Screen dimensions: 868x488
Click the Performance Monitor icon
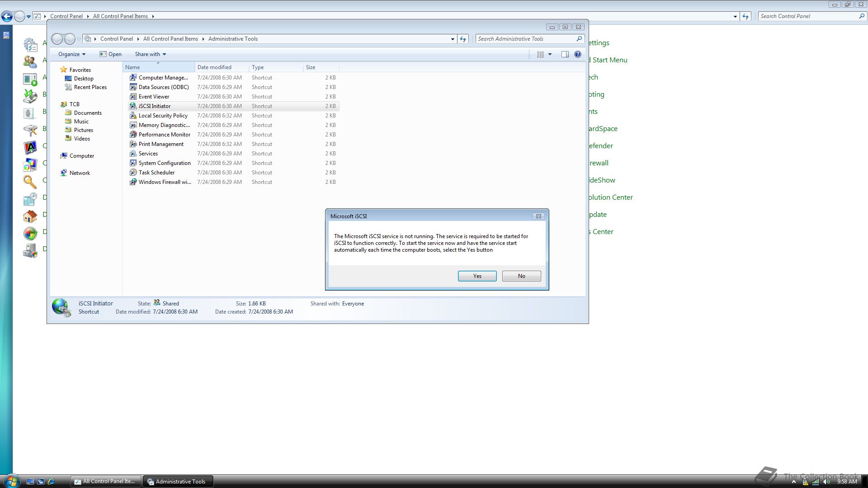133,135
